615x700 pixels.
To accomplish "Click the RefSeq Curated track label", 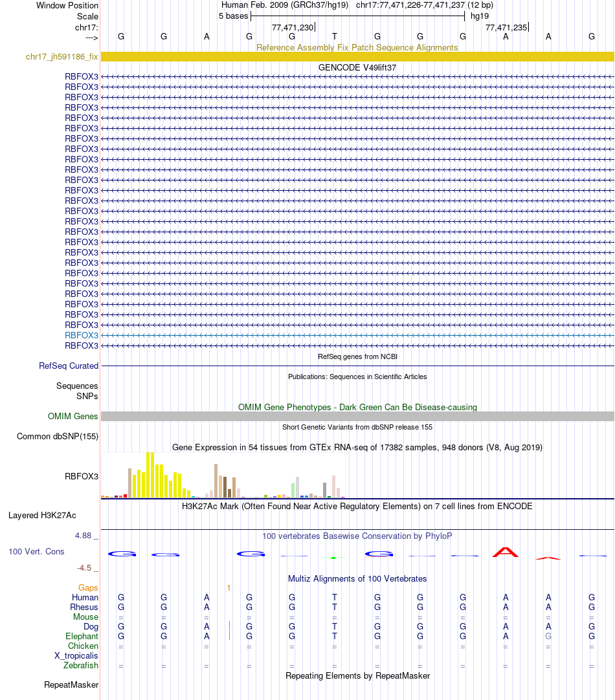I will coord(69,366).
